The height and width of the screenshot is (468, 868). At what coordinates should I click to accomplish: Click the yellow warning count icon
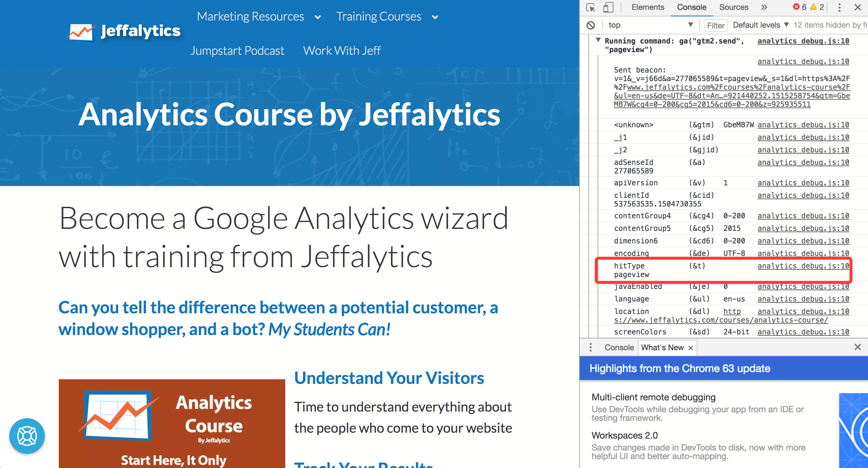(814, 7)
